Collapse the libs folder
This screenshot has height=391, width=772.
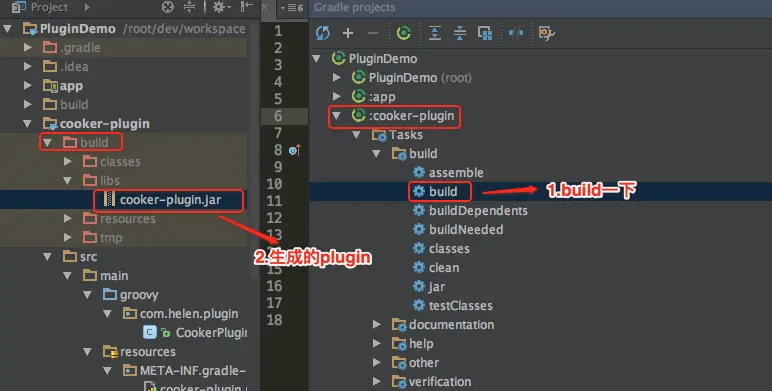point(67,181)
